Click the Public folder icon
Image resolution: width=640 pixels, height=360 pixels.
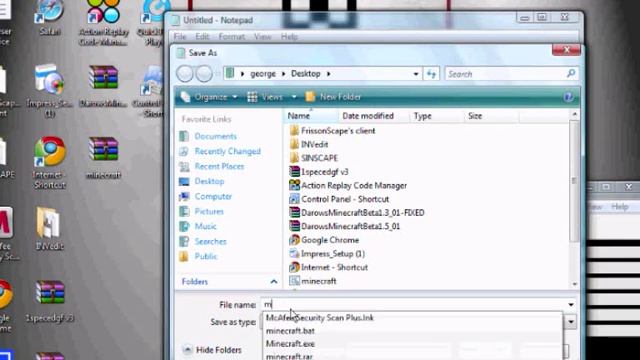click(x=184, y=256)
